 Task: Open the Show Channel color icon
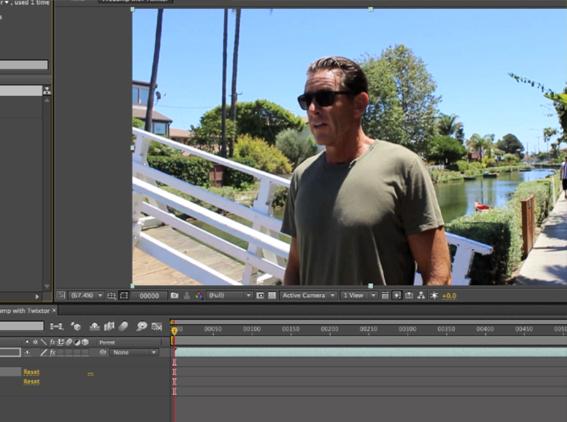point(199,296)
